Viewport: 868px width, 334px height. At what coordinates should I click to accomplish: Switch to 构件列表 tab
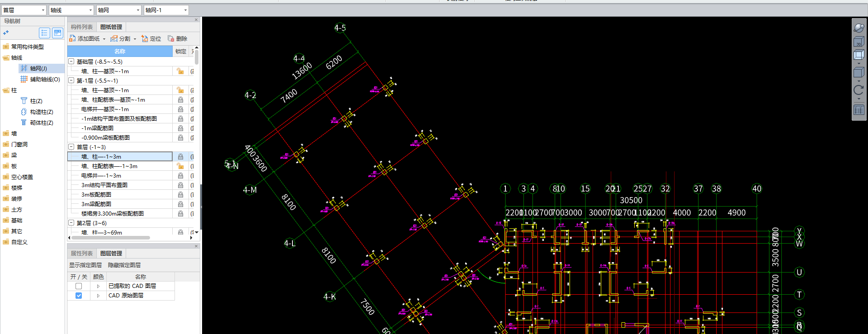[82, 27]
